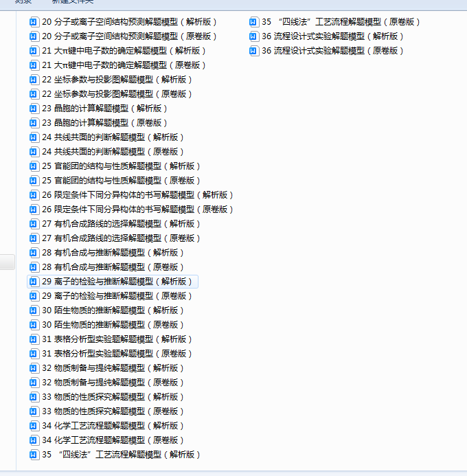467x476 pixels.
Task: Select the icon of 30 陌生物质的推断 (原卷版)
Action: (x=34, y=324)
